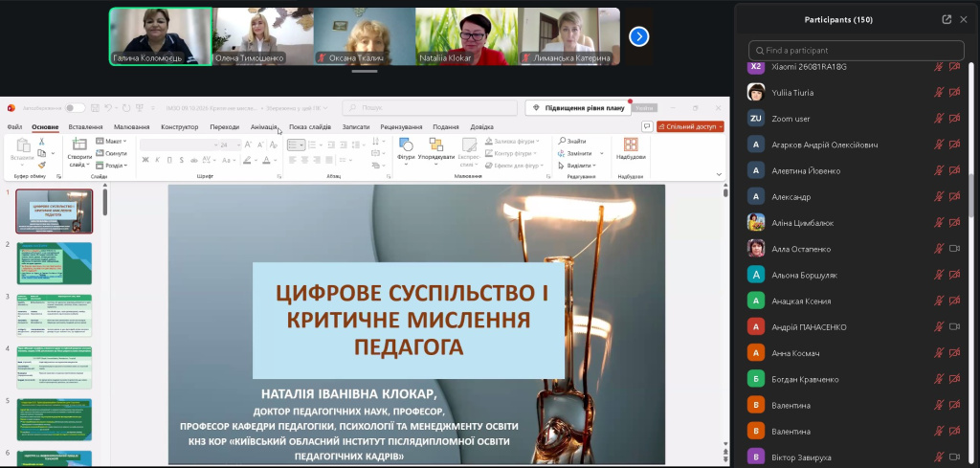Screen dimensions: 980x468
Task: Open the Упорядкувати arrange dropdown
Action: [436, 152]
